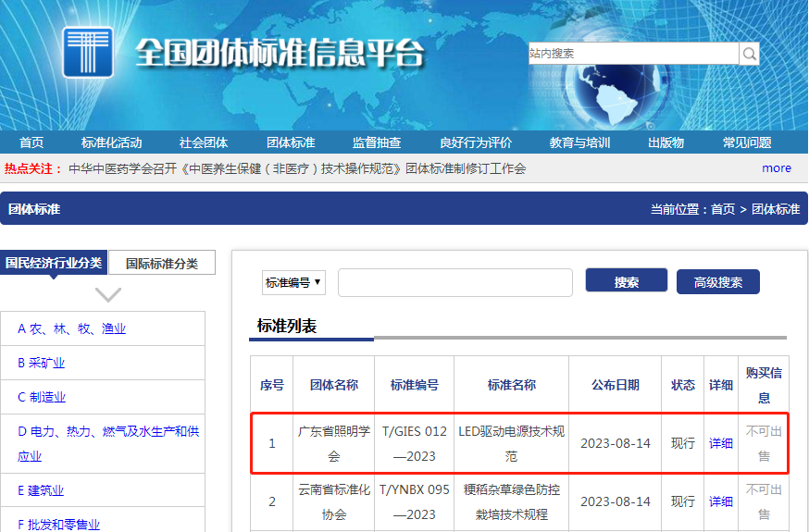This screenshot has height=532, width=809.
Task: Click the 站内搜索 search field
Action: (633, 54)
